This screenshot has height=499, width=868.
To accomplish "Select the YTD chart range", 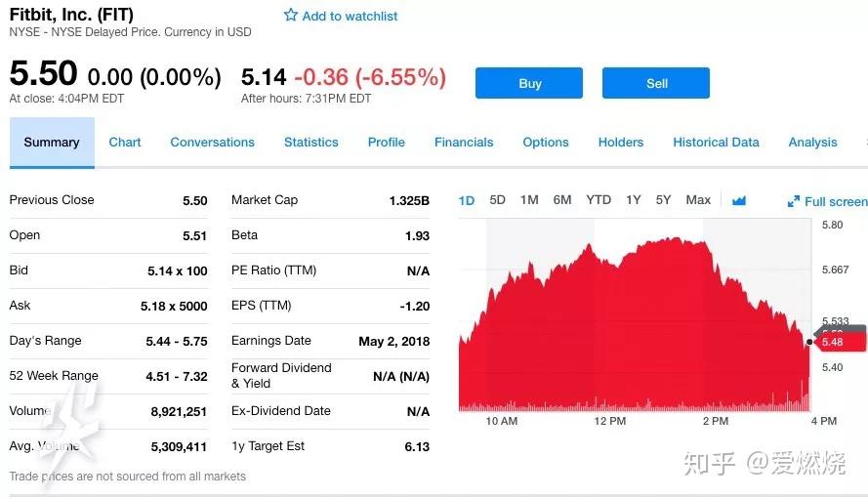I will (x=599, y=200).
